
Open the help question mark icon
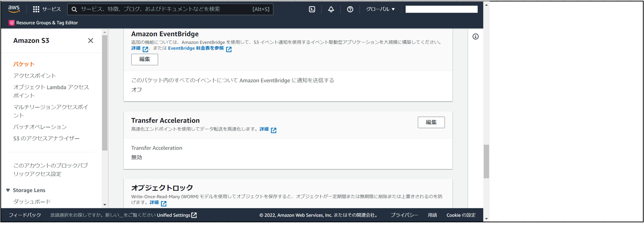[350, 9]
